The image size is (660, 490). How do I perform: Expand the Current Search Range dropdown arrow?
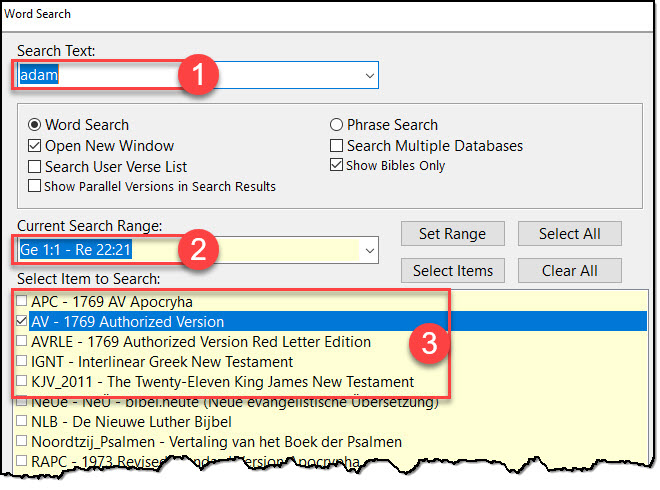coord(370,250)
